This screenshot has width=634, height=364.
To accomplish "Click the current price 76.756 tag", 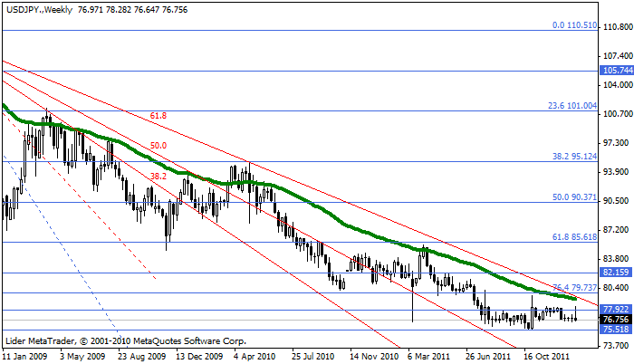I will [x=616, y=320].
